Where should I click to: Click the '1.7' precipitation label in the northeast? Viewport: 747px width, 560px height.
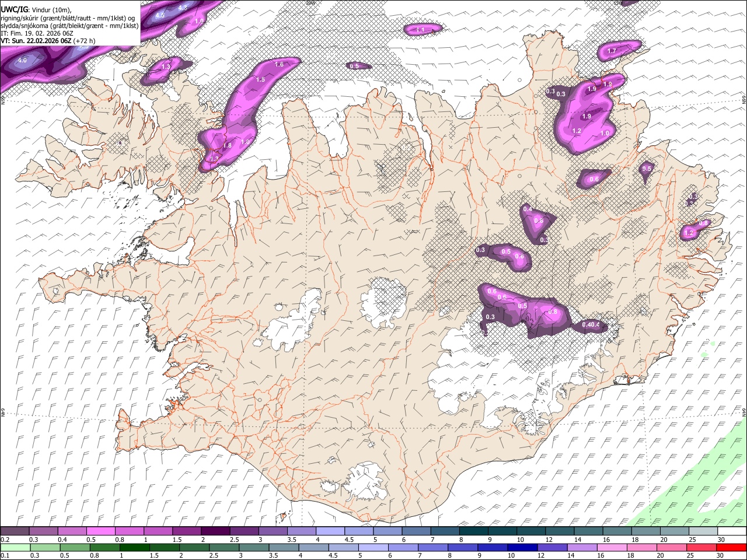tap(612, 51)
